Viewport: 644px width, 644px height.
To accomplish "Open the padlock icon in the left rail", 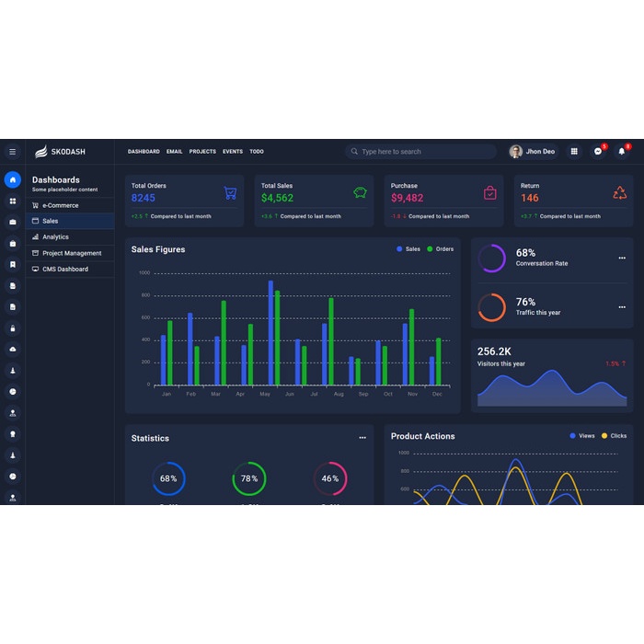I will pyautogui.click(x=13, y=328).
